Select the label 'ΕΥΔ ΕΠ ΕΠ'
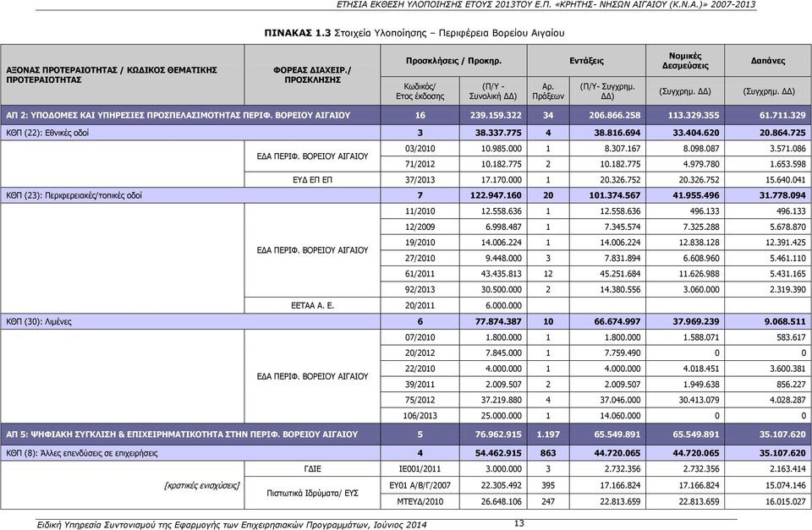The image size is (812, 530). [312, 180]
